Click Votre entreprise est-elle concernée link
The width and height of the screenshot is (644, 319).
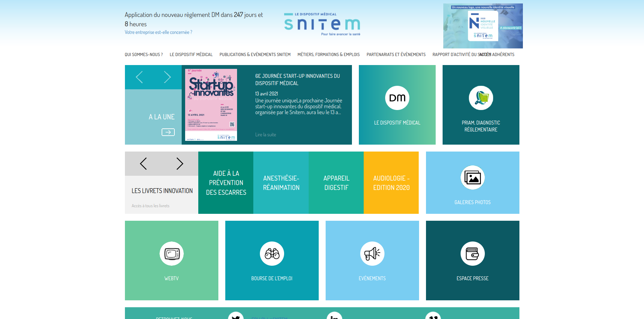point(158,32)
